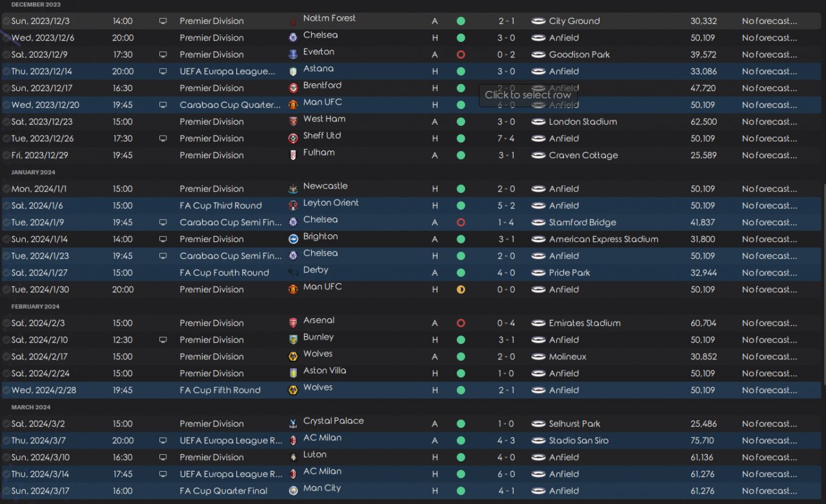
Task: Open the FA Cup Fourth Round competition link
Action: pyautogui.click(x=224, y=272)
